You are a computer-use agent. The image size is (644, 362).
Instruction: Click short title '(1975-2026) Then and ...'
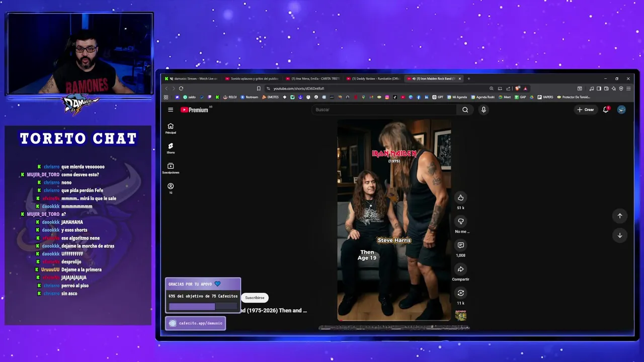pyautogui.click(x=275, y=311)
